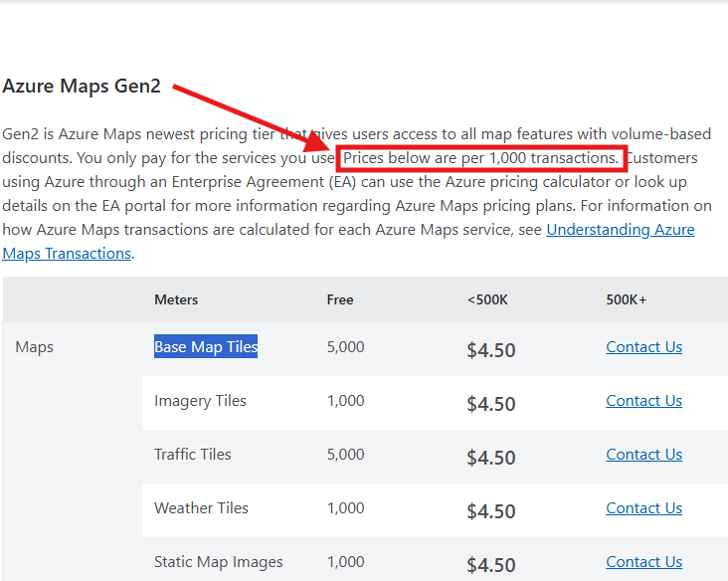Click Weather Tiles free quantity 1,000
This screenshot has width=728, height=581.
pyautogui.click(x=345, y=508)
